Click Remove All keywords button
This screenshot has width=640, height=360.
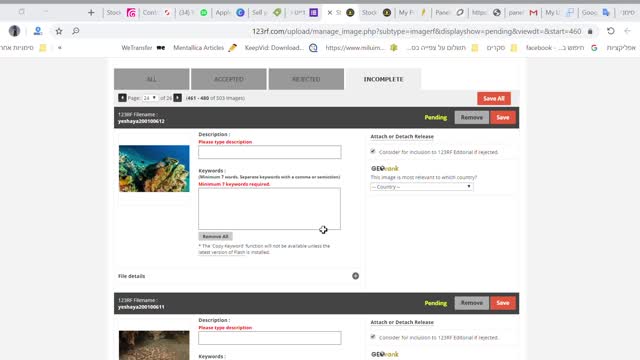click(x=215, y=236)
